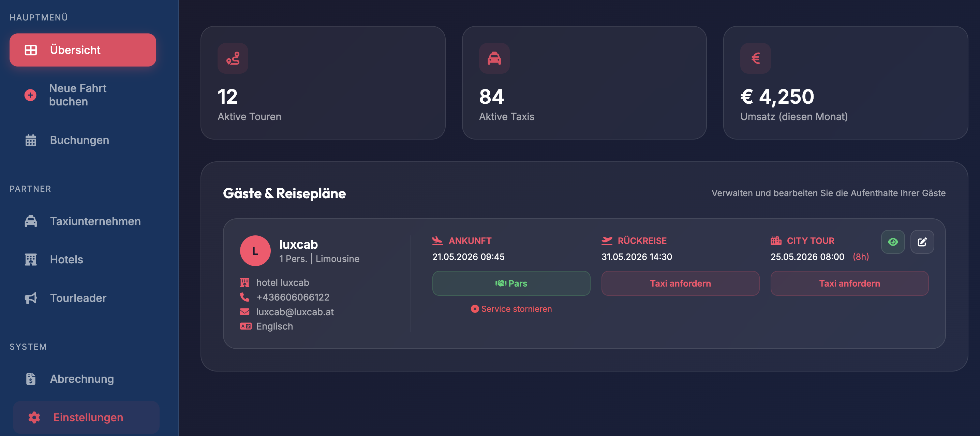Click the envelope icon by luxcab@luxcab.at

click(244, 312)
